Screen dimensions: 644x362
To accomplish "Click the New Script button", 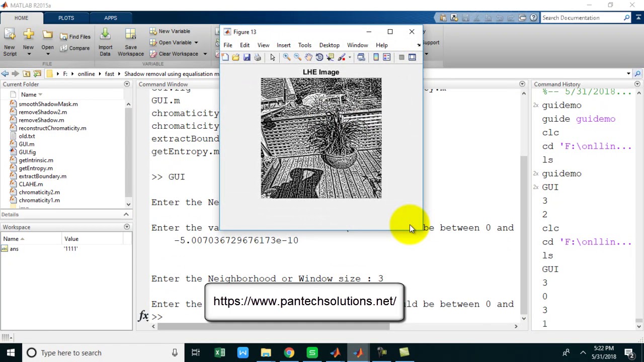I will tap(10, 43).
